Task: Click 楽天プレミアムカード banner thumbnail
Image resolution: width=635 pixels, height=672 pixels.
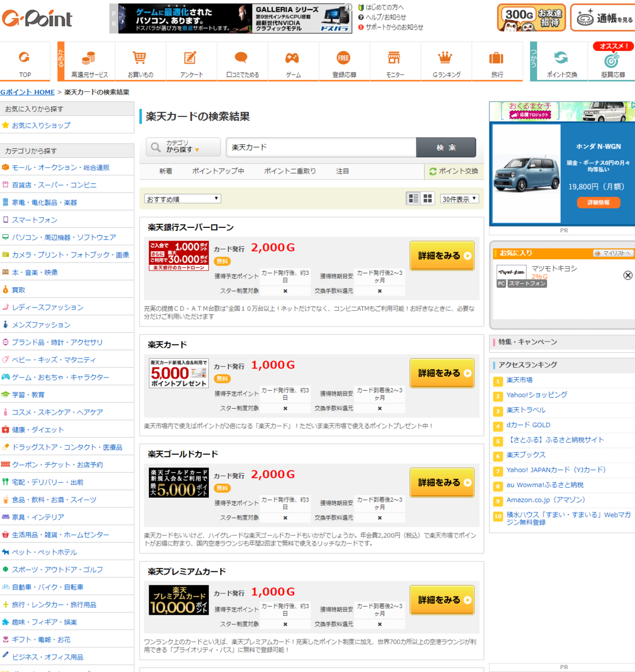Action: [179, 600]
